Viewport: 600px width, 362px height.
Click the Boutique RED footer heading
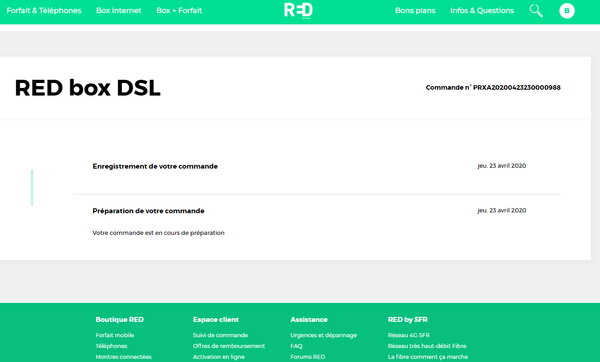[x=120, y=320]
